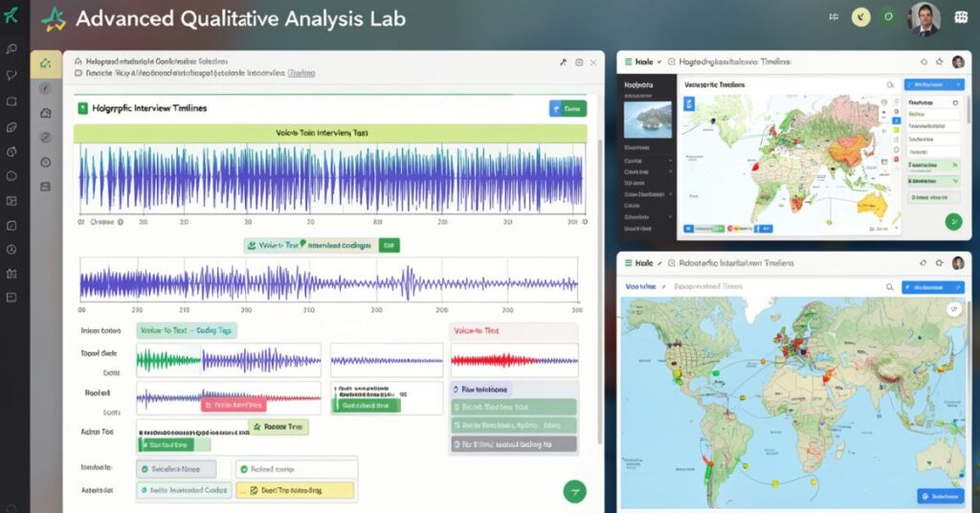Click the pin icon in upper map window

[924, 62]
